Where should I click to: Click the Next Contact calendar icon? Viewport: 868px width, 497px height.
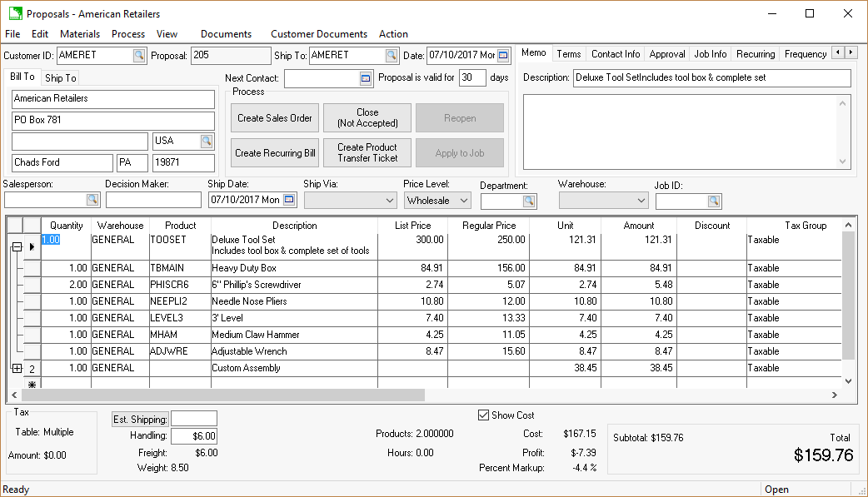coord(366,78)
